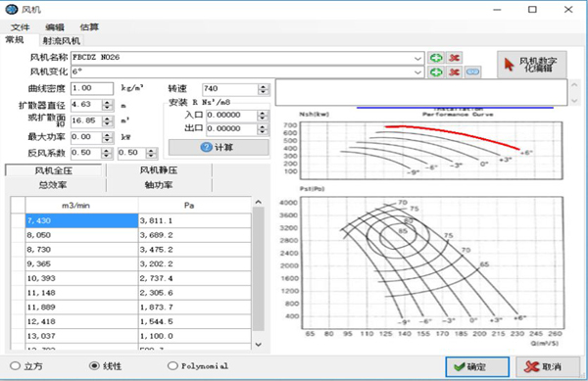Click the 取消 cancel button
This screenshot has width=588, height=381.
coord(547,366)
